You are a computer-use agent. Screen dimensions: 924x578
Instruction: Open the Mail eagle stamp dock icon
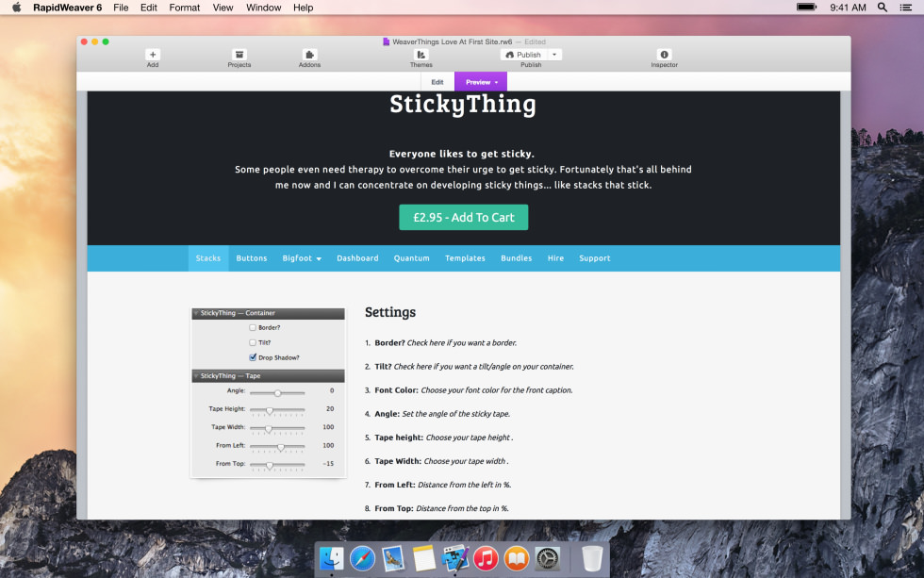tap(393, 558)
